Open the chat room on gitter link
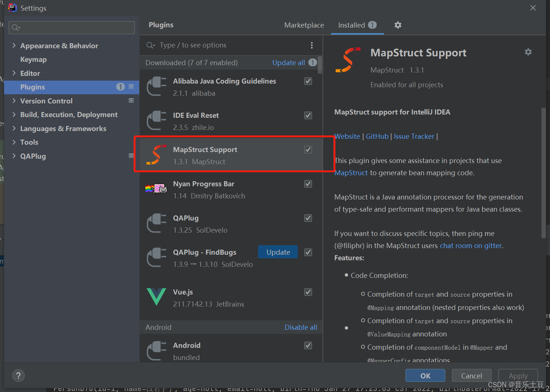550x392 pixels. coord(471,246)
